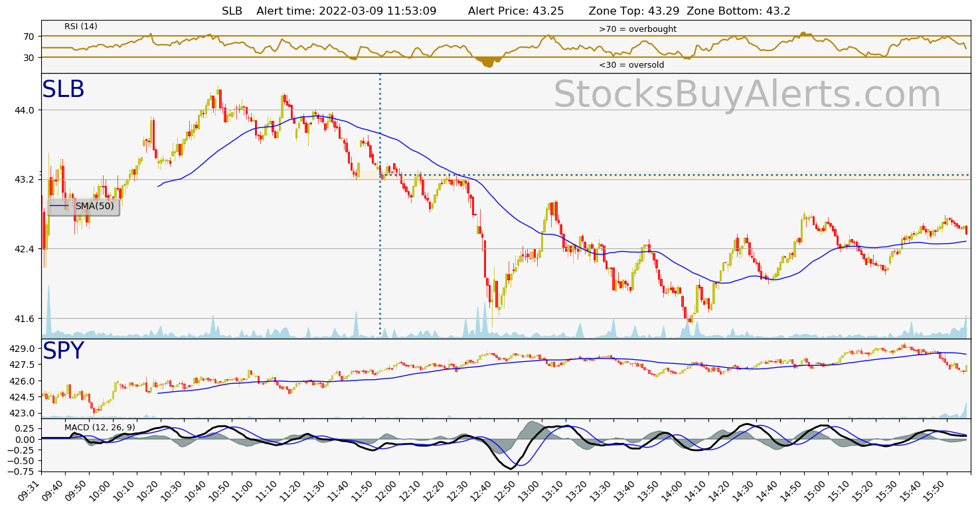Click the large SPY panel label
980x510 pixels.
click(64, 351)
